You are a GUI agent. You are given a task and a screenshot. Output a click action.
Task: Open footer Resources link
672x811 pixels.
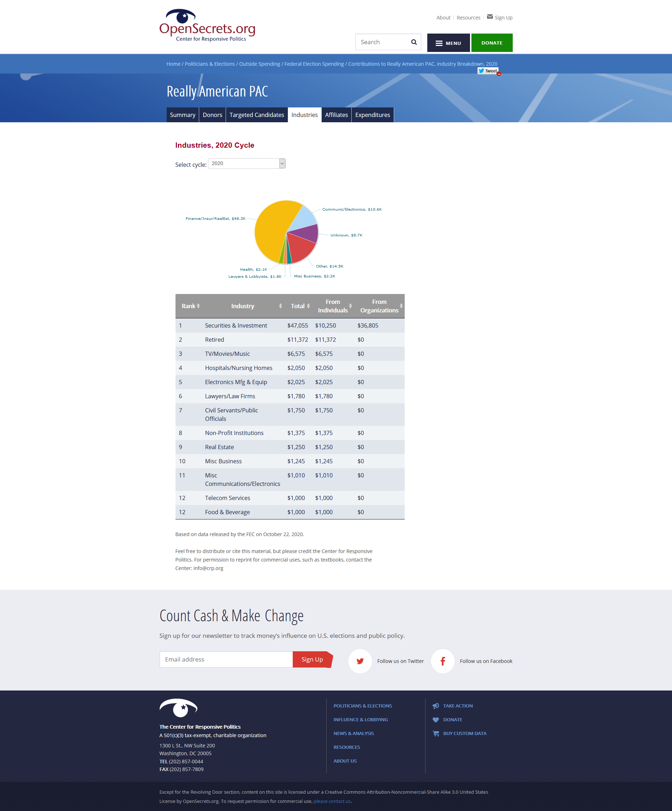[347, 747]
